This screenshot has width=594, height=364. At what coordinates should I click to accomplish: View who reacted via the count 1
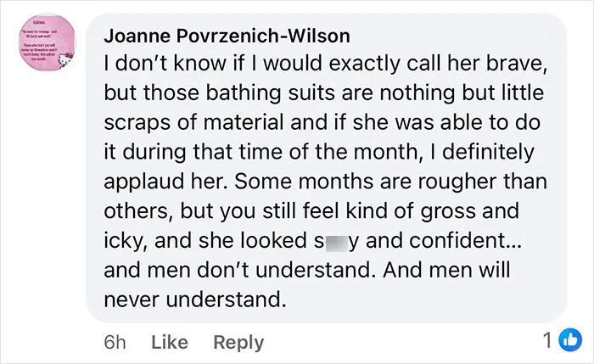tap(548, 340)
